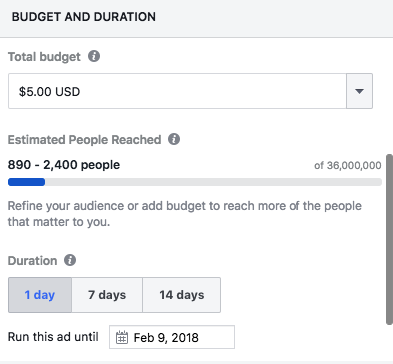Click the vertical scrollbar on the right edge
This screenshot has height=364, width=393.
[x=389, y=239]
